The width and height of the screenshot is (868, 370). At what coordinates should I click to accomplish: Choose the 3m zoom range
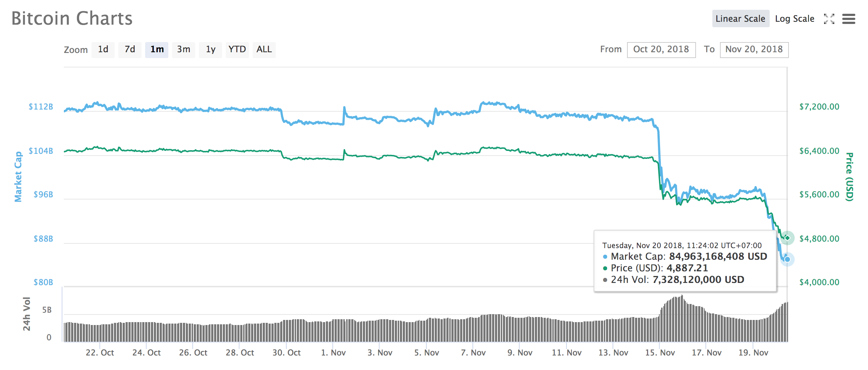point(184,49)
